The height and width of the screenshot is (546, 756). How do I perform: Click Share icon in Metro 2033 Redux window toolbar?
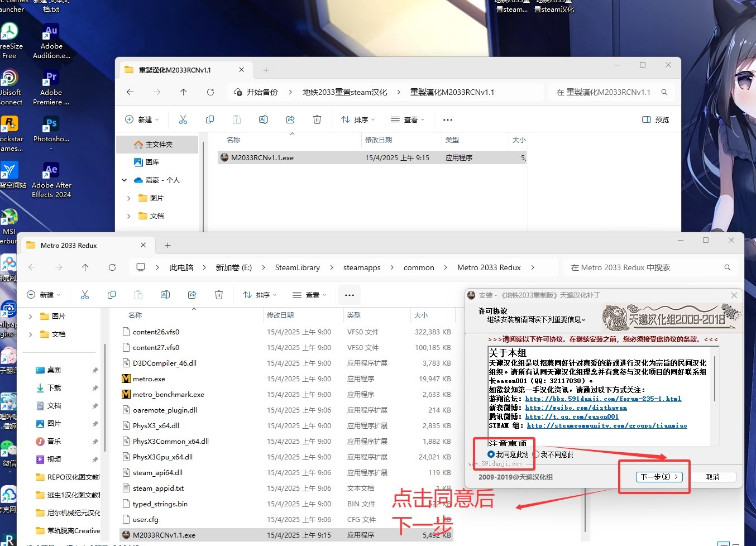(192, 295)
